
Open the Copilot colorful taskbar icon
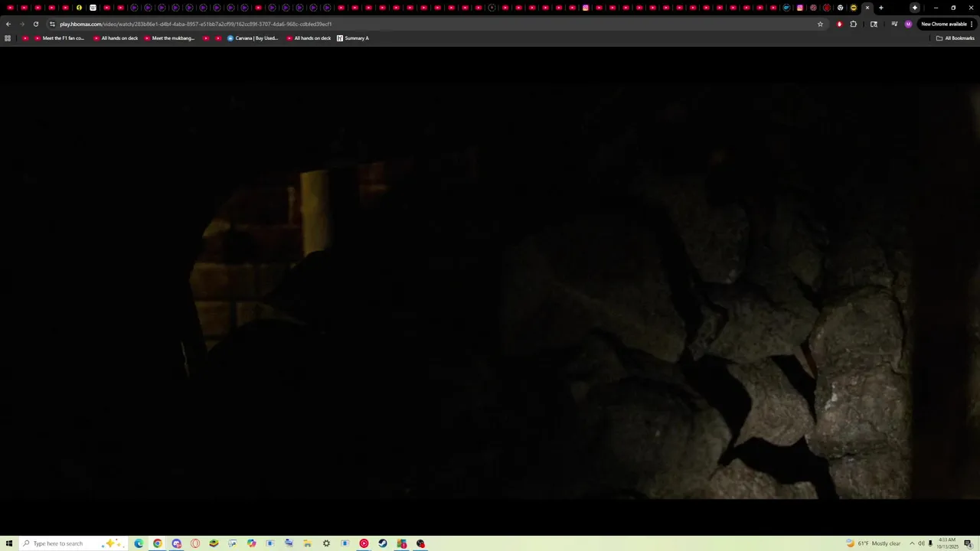click(251, 543)
